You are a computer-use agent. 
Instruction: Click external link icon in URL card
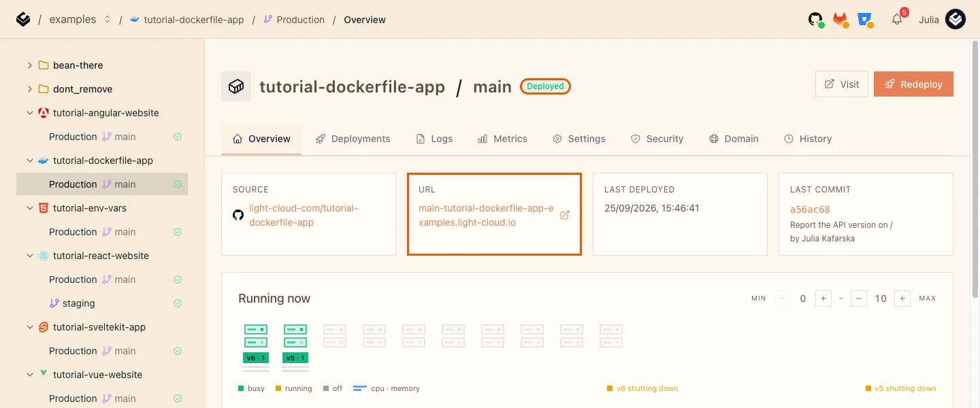(564, 215)
